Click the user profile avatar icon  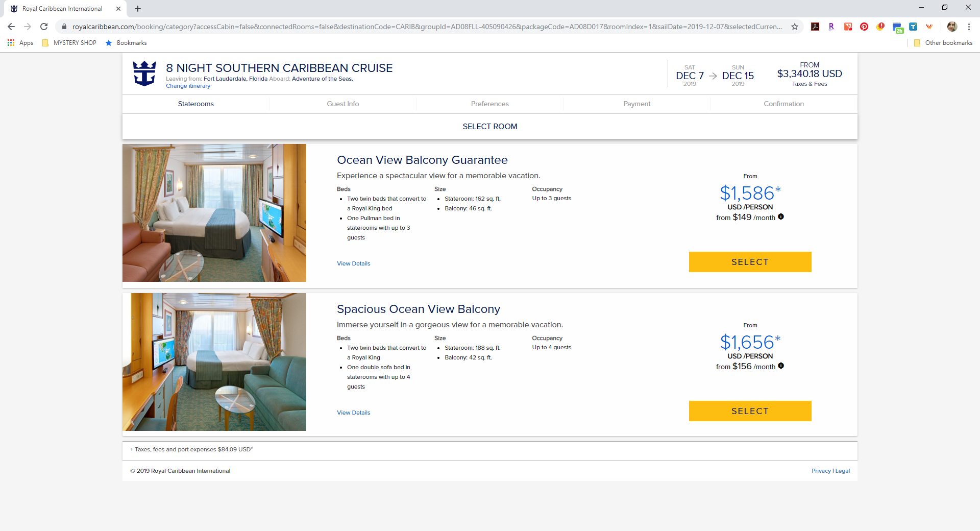tap(952, 27)
